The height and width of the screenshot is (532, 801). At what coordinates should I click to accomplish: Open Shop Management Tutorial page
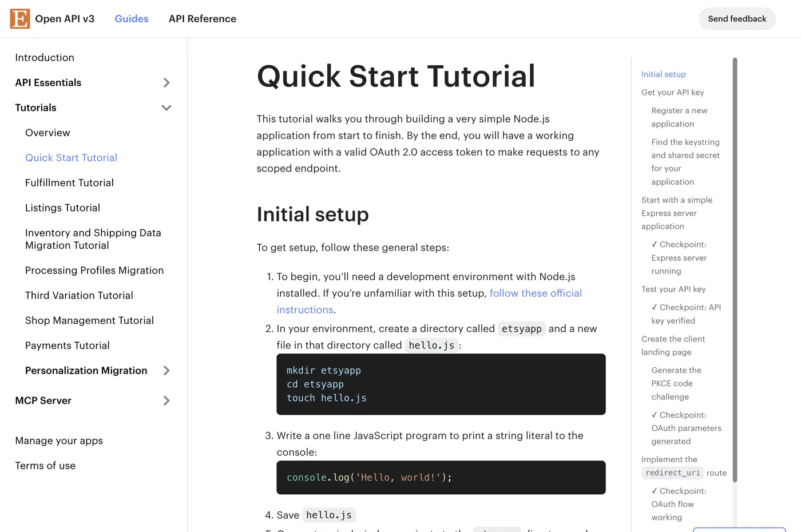click(89, 321)
